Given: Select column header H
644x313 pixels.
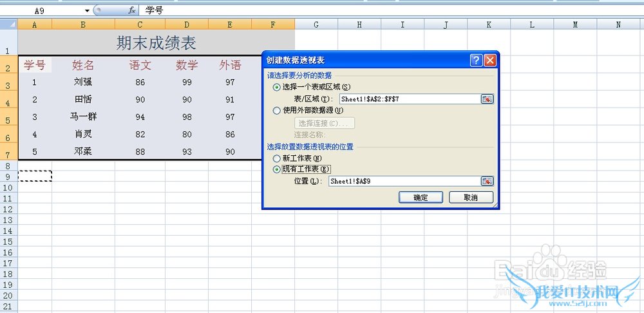Looking at the screenshot, I should [x=359, y=24].
